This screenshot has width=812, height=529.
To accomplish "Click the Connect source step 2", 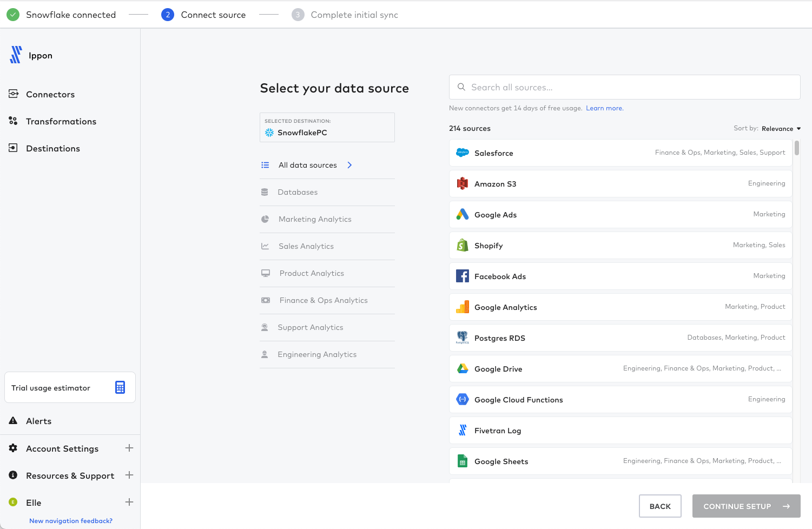I will (x=203, y=15).
